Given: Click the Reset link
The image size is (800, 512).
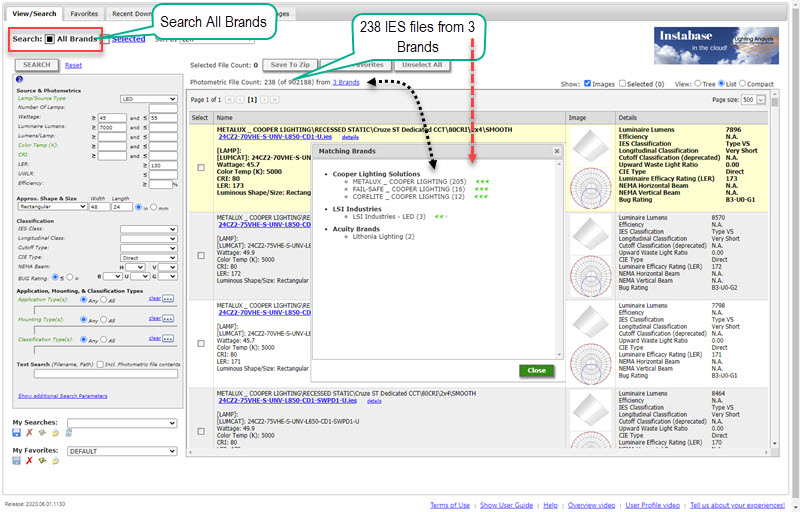Looking at the screenshot, I should [x=73, y=65].
